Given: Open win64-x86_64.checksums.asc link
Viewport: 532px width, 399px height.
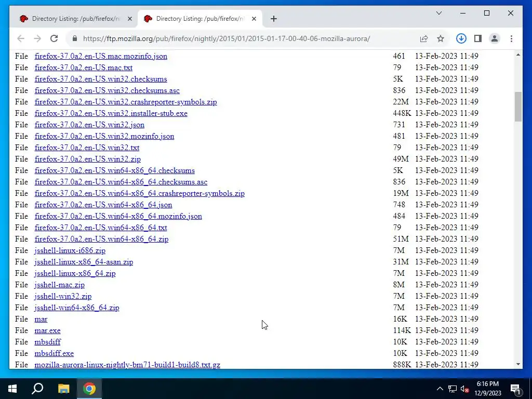Looking at the screenshot, I should 121,182.
